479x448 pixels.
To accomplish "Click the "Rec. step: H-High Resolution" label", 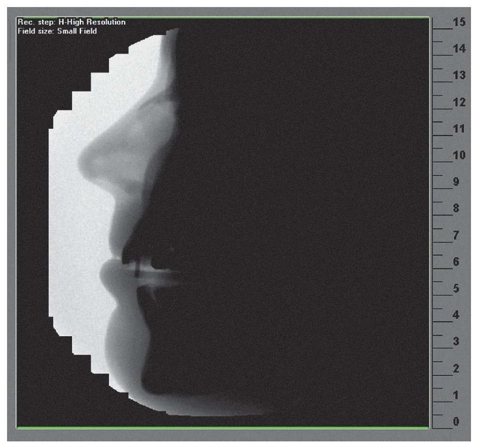I will (72, 22).
